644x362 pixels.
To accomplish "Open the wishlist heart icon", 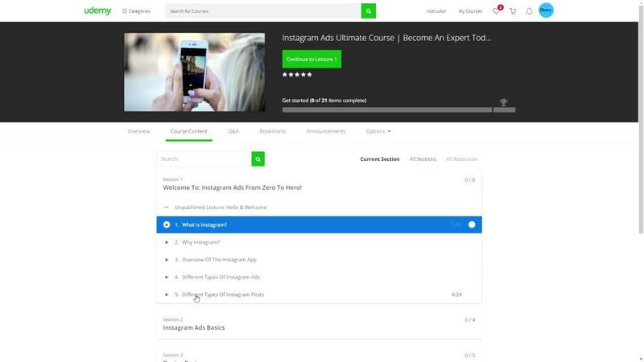I will tap(496, 11).
